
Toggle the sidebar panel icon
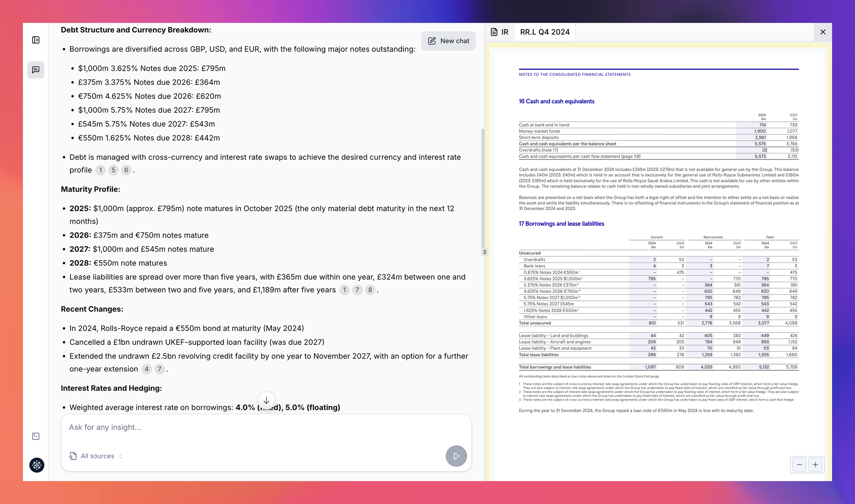(x=36, y=40)
